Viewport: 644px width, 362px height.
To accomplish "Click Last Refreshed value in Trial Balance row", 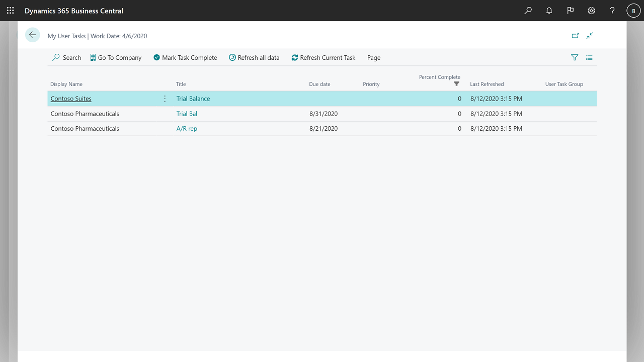I will (496, 99).
